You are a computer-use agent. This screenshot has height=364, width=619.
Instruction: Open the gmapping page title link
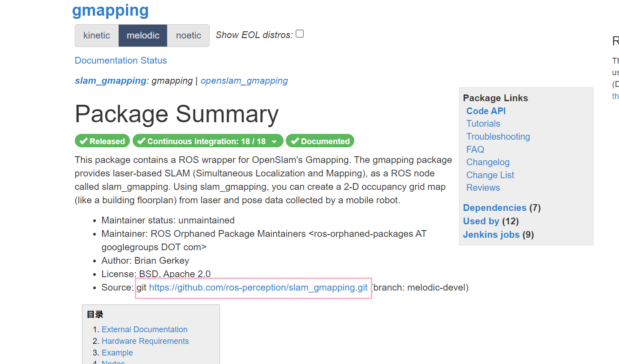[110, 10]
